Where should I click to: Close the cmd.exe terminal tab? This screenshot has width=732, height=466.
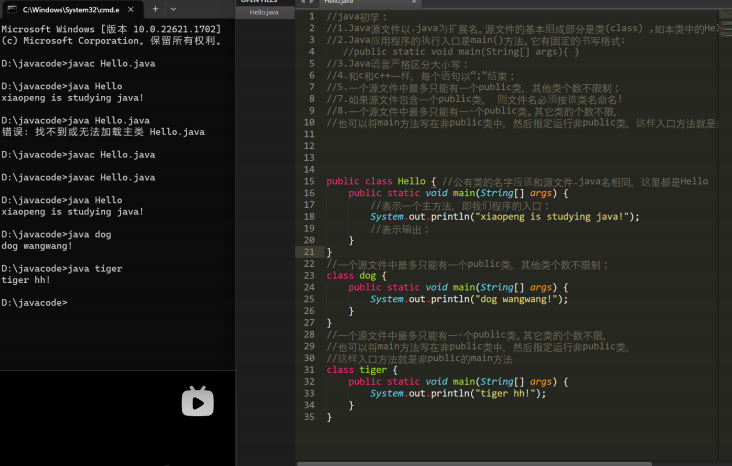[x=131, y=8]
